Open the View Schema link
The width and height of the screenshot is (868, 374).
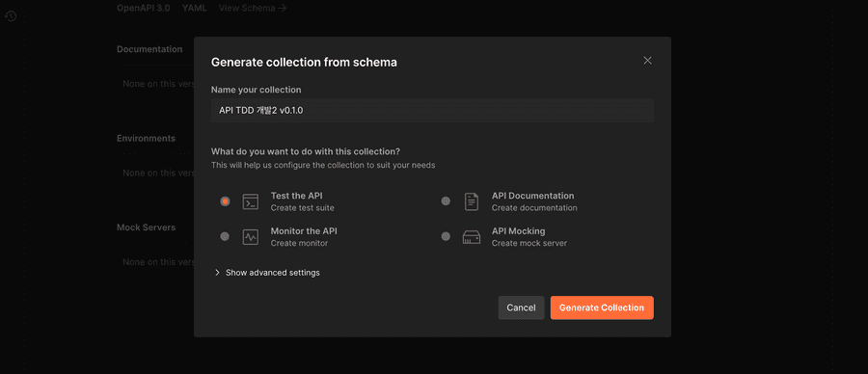(253, 8)
